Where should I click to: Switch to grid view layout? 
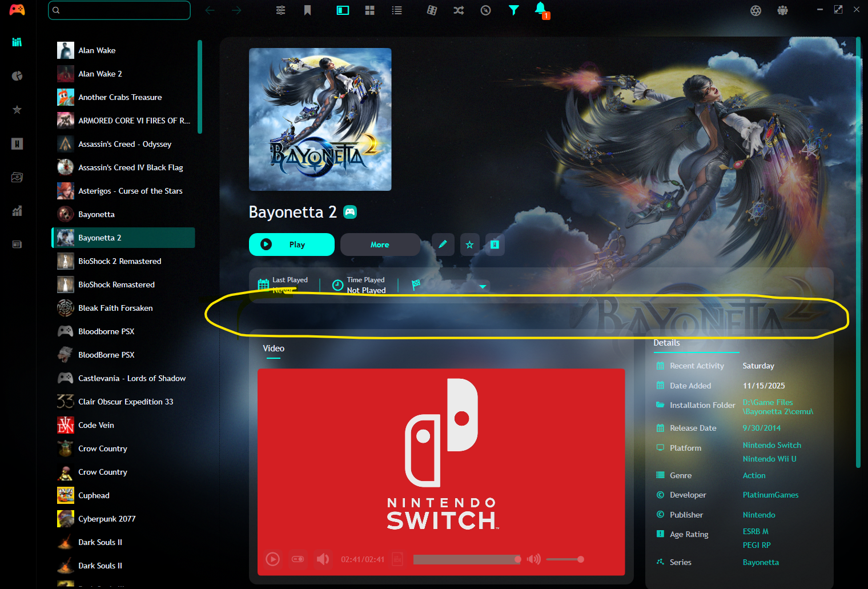click(369, 10)
